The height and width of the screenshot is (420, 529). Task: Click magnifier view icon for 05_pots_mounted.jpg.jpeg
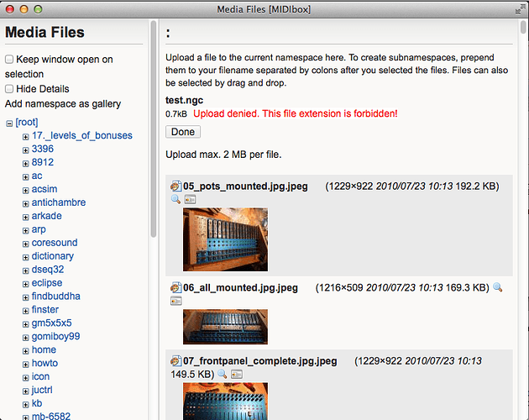[x=175, y=199]
